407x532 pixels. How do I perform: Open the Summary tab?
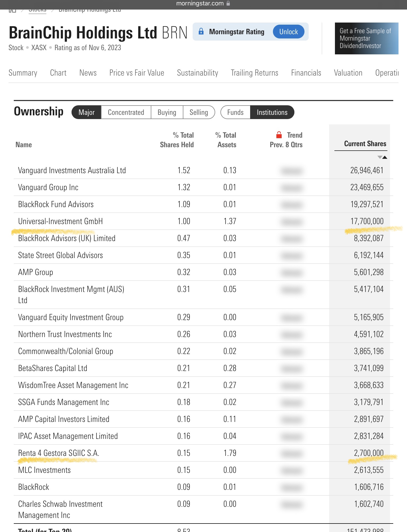tap(23, 73)
